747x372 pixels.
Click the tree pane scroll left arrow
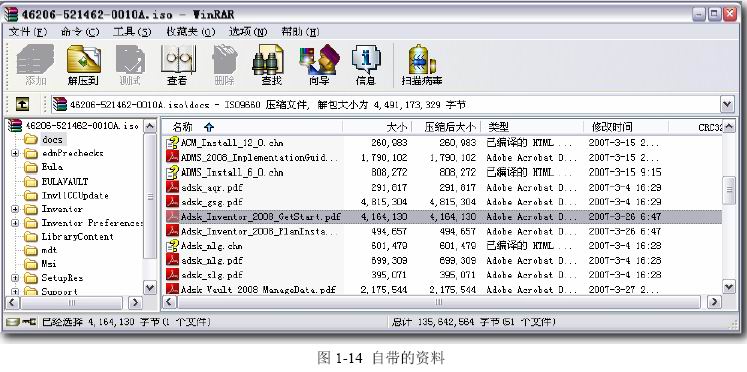12,302
